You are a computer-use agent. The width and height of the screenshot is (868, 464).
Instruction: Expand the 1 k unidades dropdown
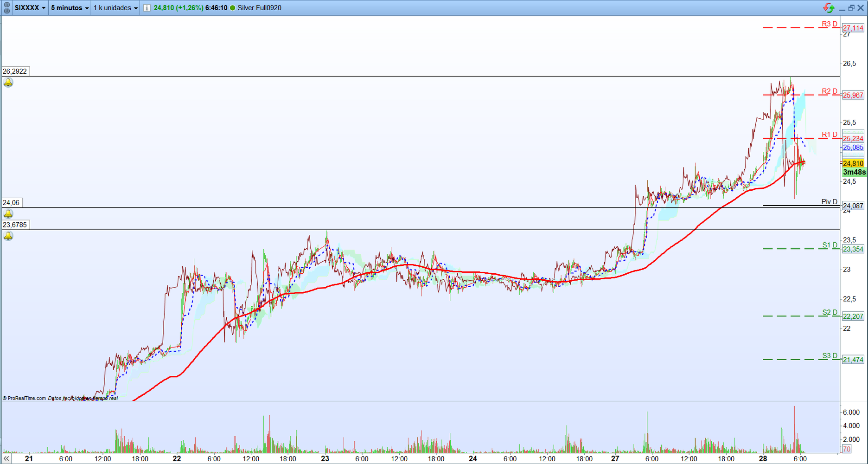click(115, 8)
